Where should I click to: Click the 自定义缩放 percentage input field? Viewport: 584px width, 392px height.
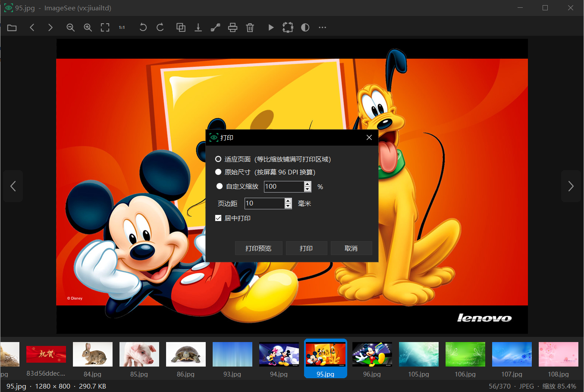(284, 187)
